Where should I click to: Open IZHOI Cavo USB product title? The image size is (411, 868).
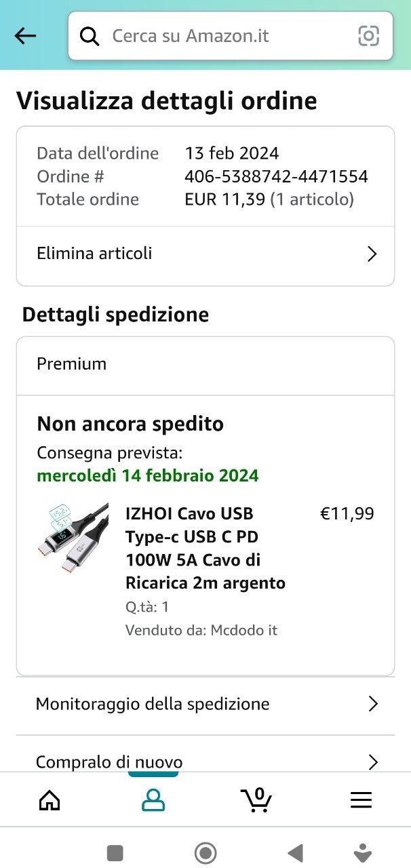click(205, 548)
